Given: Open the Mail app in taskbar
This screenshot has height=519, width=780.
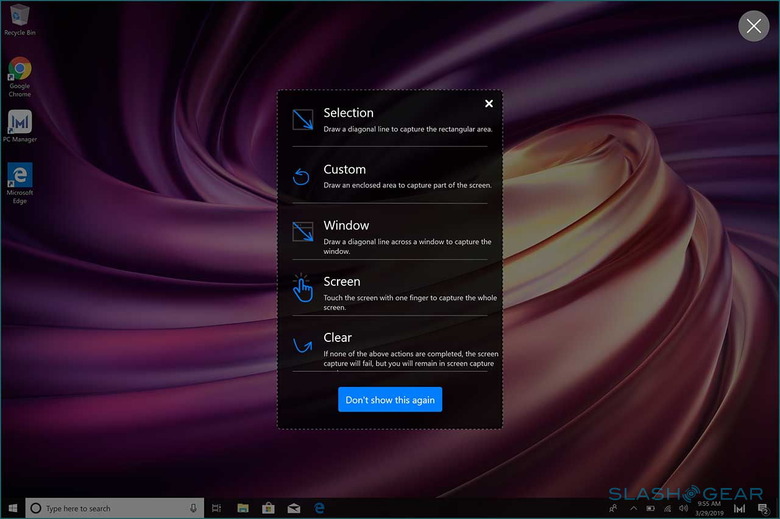Looking at the screenshot, I should (295, 508).
